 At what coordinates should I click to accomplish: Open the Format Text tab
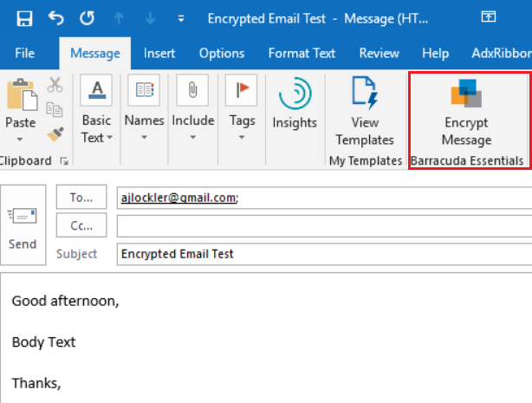(x=302, y=53)
